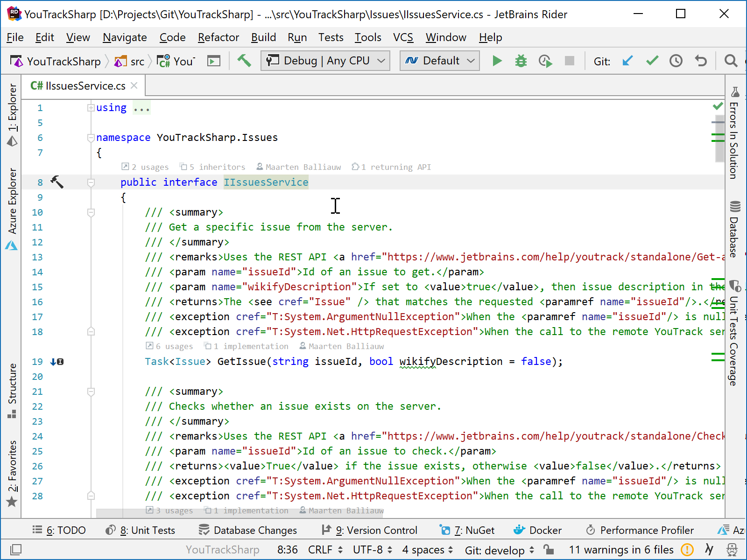Click '6 usages' lens above GetIssue
Screen dimensions: 747x560
(169, 346)
